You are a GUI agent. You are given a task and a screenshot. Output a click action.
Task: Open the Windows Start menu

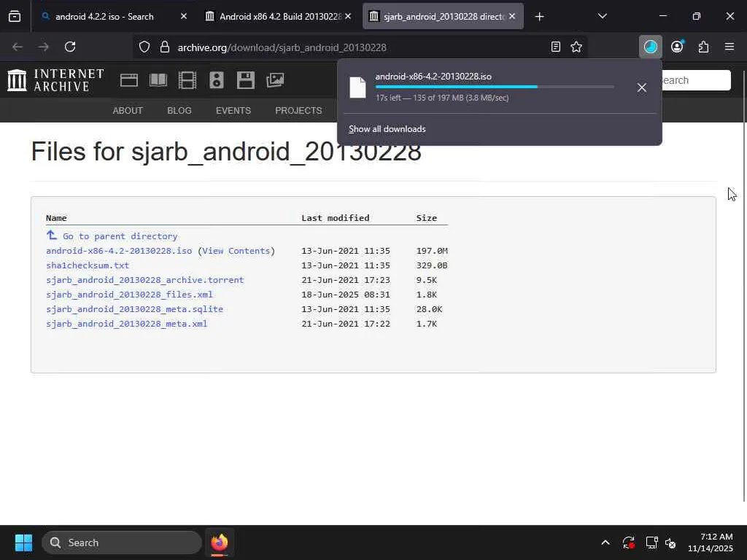(23, 542)
